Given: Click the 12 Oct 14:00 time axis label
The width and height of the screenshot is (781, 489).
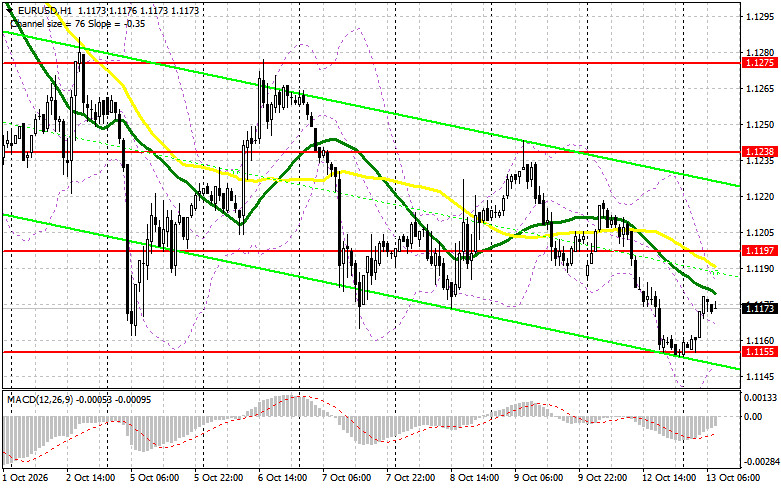Looking at the screenshot, I should click(x=669, y=478).
